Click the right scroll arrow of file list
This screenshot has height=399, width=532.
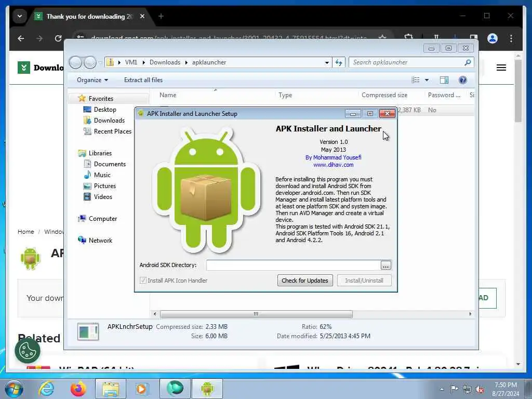point(470,314)
